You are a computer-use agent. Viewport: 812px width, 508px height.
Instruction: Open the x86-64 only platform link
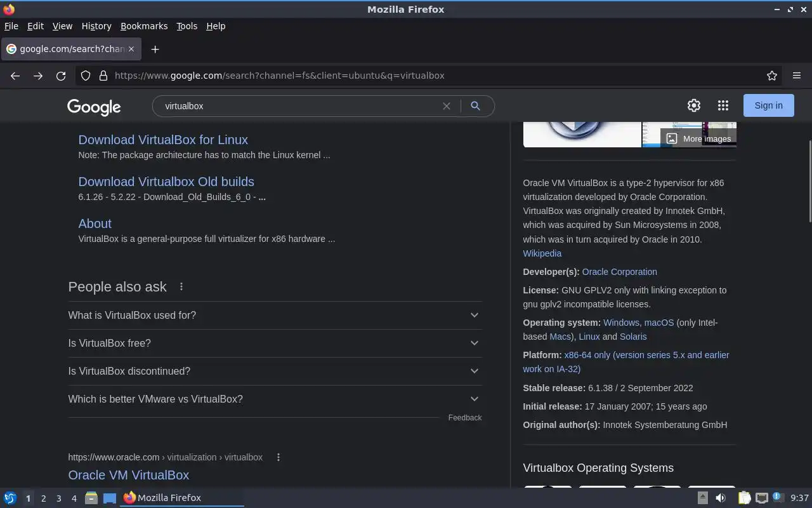click(626, 362)
